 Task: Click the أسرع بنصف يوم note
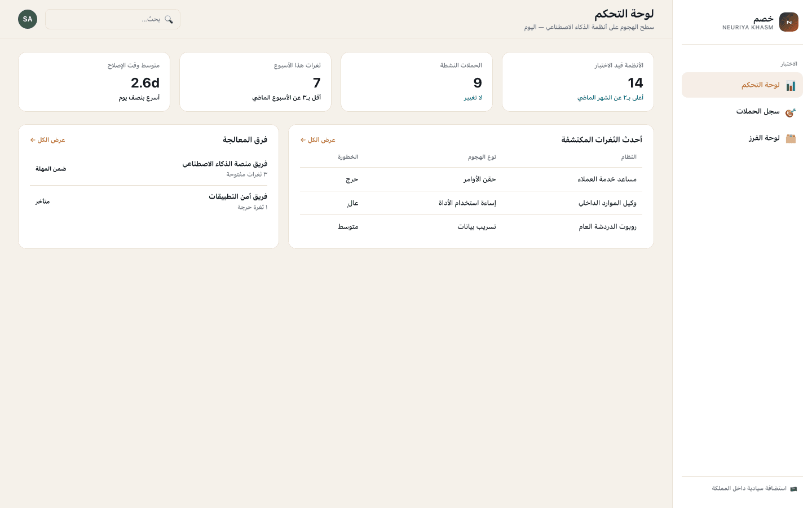tap(139, 98)
